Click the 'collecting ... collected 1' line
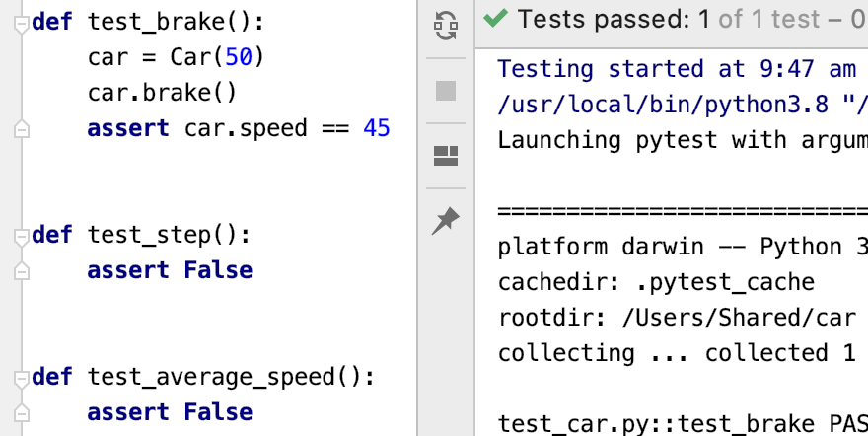The image size is (868, 436). coord(677,353)
